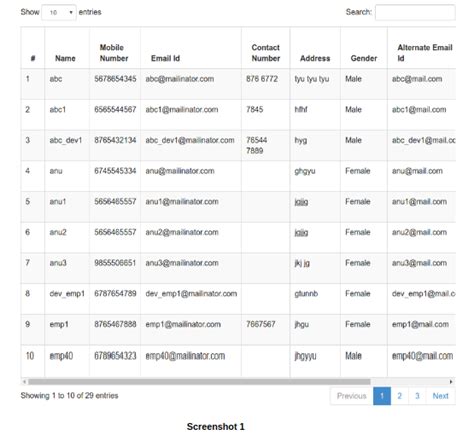Click the name cell dev_emp1
This screenshot has width=474, height=435.
[x=67, y=294]
